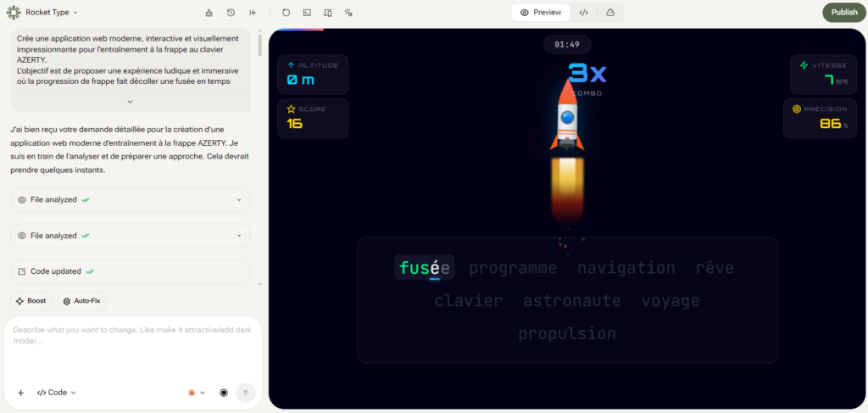
Task: Switch to the Preview tab
Action: [x=541, y=12]
